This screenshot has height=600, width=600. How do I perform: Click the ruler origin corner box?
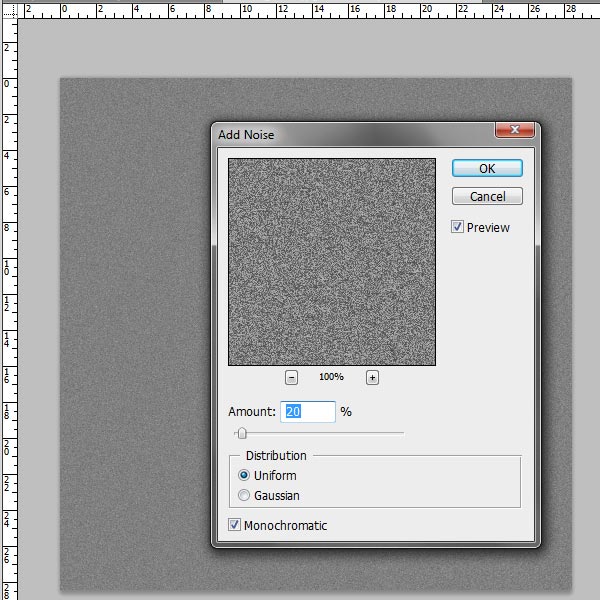9,10
